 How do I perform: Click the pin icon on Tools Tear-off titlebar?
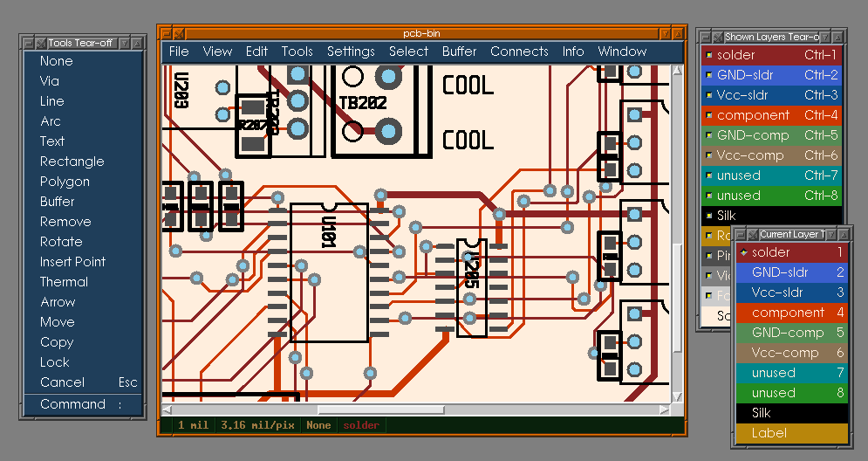point(41,44)
